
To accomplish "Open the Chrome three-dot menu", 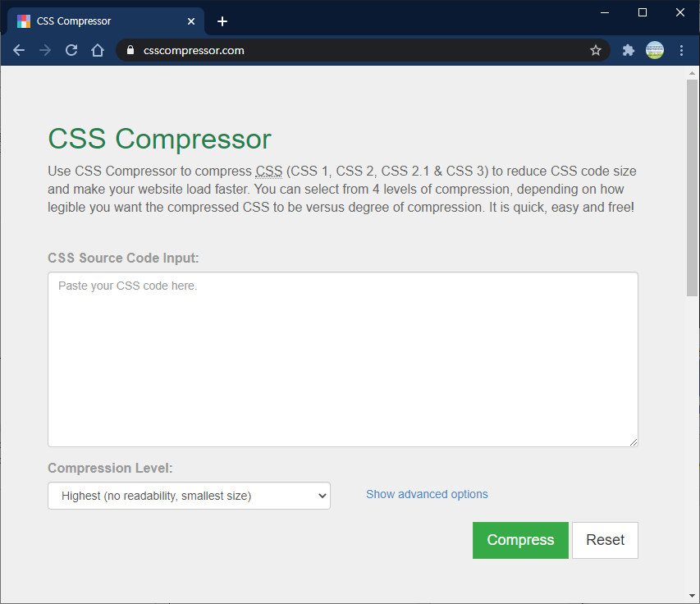I will tap(681, 50).
